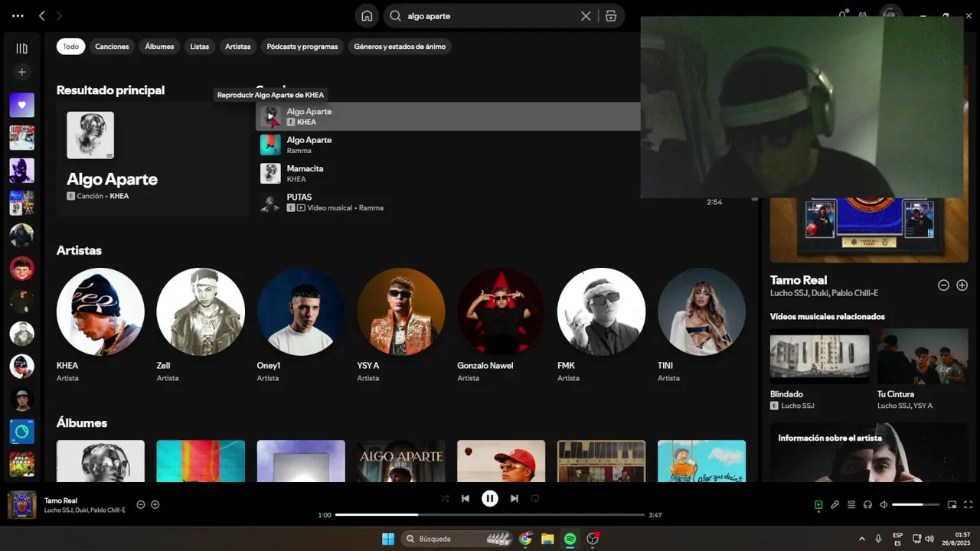
Task: Open the Windows Start menu
Action: pos(388,539)
